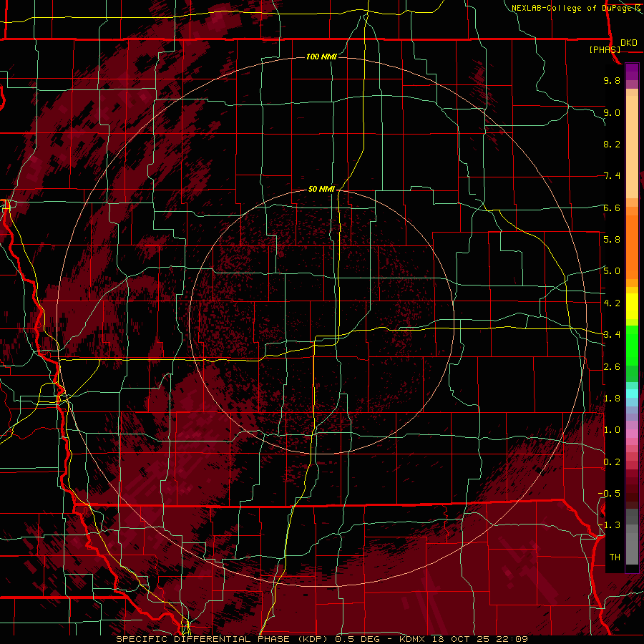The image size is (644, 644).
Task: Select the 1.8 value on the color scale
Action: [612, 398]
